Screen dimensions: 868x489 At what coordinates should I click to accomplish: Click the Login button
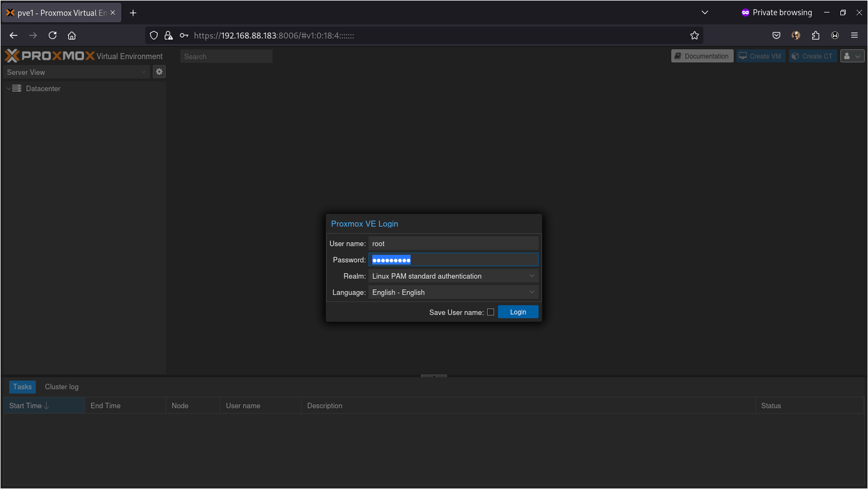tap(518, 312)
